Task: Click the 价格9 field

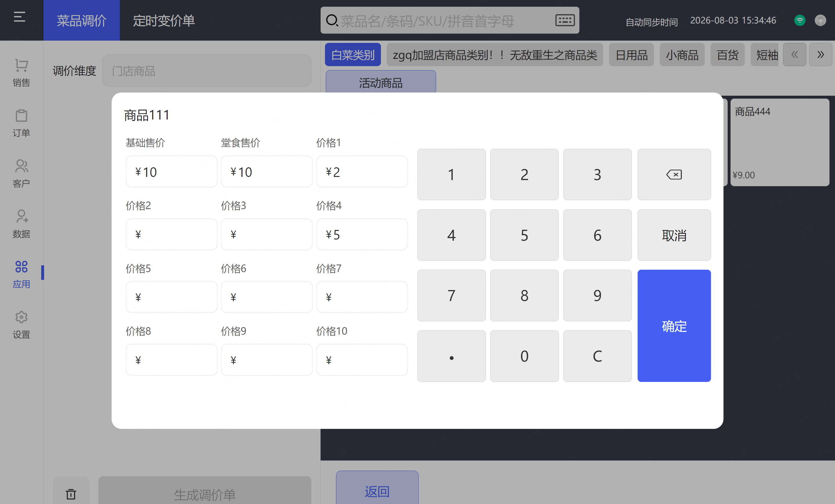Action: click(267, 360)
